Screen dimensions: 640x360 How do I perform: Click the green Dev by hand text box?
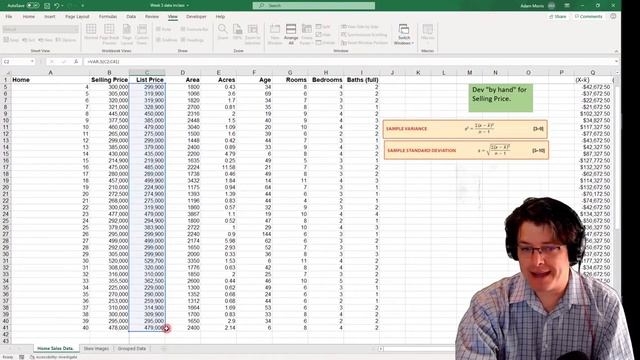pyautogui.click(x=500, y=98)
